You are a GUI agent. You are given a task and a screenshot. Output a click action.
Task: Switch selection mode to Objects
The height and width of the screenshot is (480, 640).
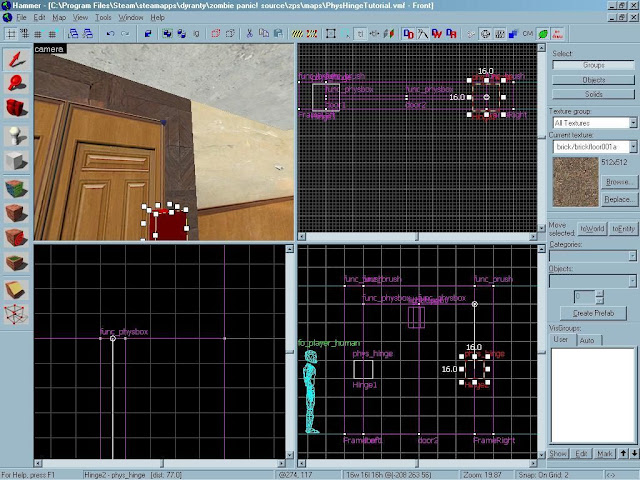coord(593,79)
